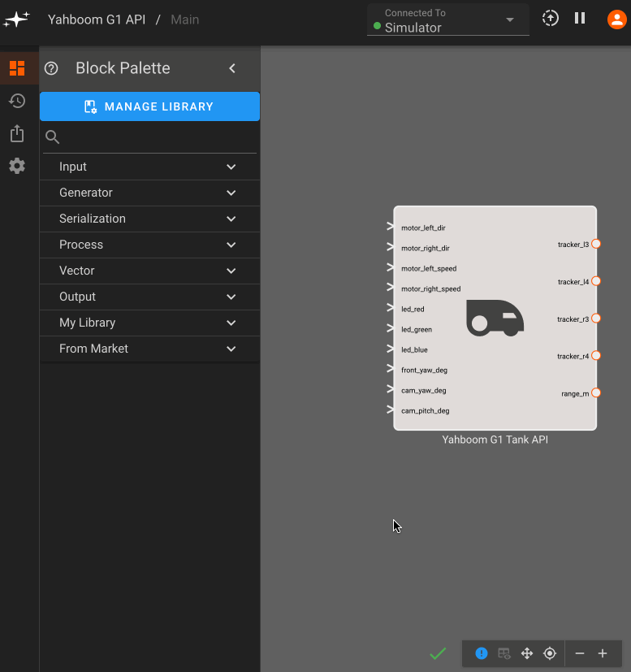The image size is (631, 672).
Task: Open the history sidebar icon
Action: click(x=17, y=101)
